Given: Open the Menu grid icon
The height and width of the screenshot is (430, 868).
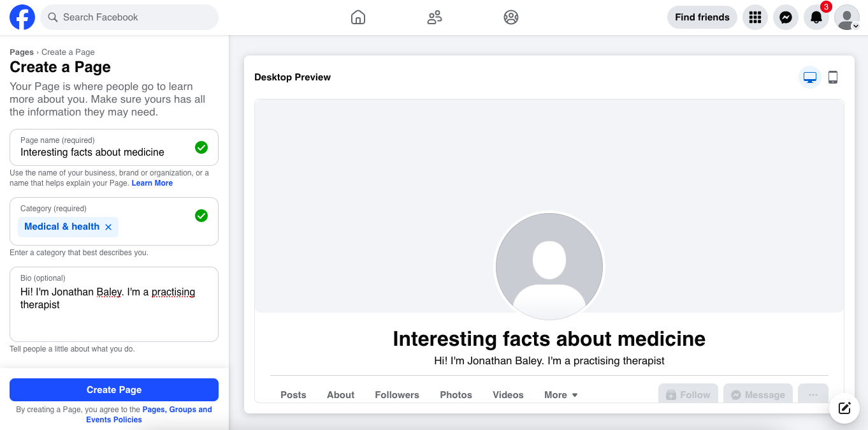Looking at the screenshot, I should (x=755, y=17).
